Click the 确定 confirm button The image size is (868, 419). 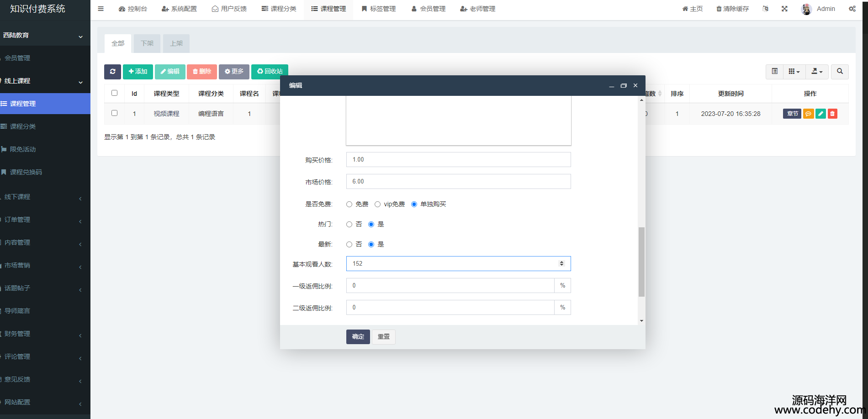(x=358, y=337)
